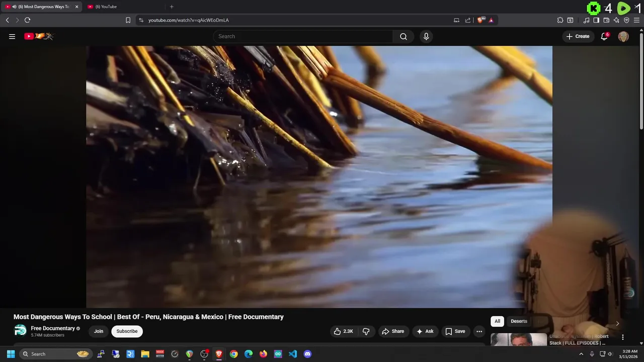Open more actions three-dot menu

(x=479, y=331)
